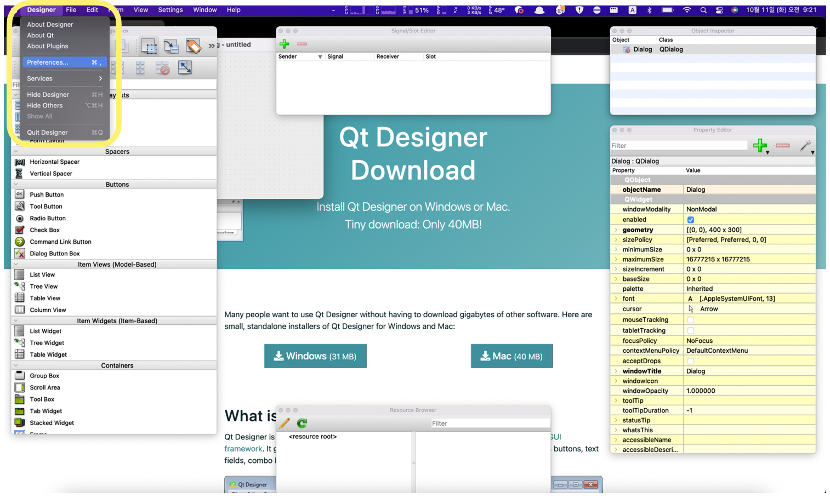Click the pencil Edit Resources icon

[x=285, y=423]
